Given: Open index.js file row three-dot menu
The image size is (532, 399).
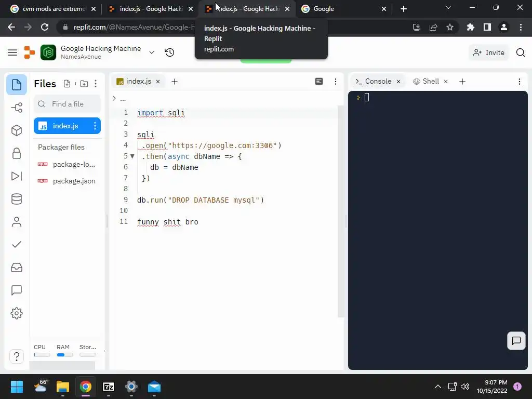Looking at the screenshot, I should click(x=95, y=126).
